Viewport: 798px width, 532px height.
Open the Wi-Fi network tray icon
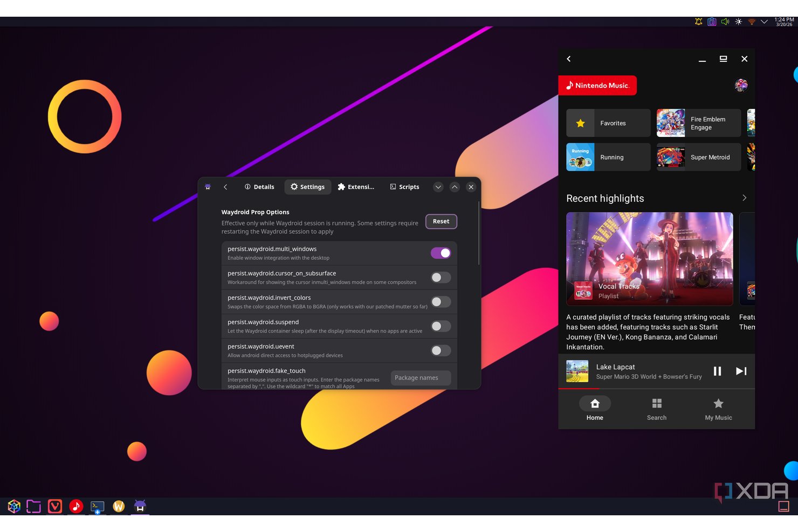pyautogui.click(x=751, y=22)
